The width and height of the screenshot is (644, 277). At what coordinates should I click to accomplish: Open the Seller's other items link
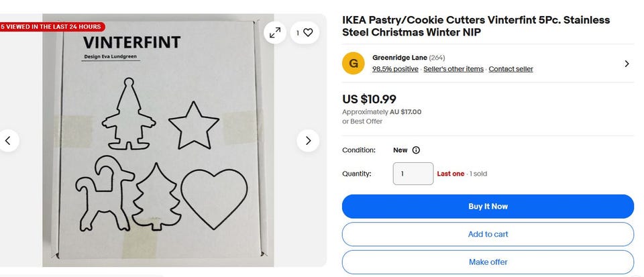(x=453, y=69)
